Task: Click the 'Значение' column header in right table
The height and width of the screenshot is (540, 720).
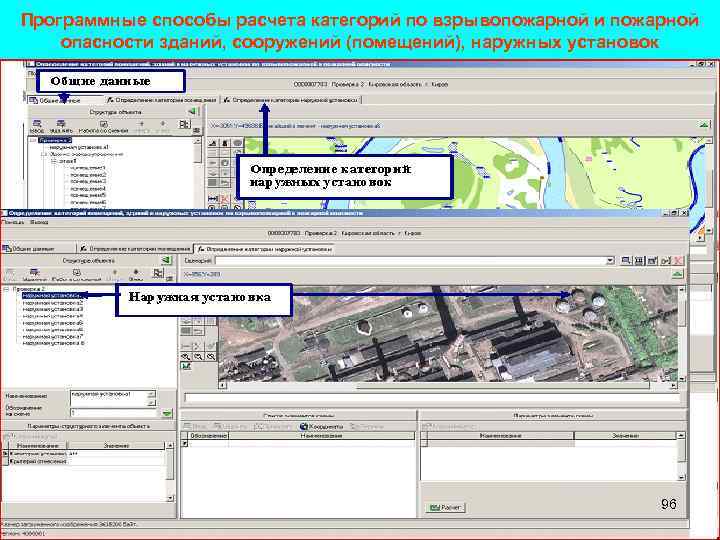Action: [625, 435]
